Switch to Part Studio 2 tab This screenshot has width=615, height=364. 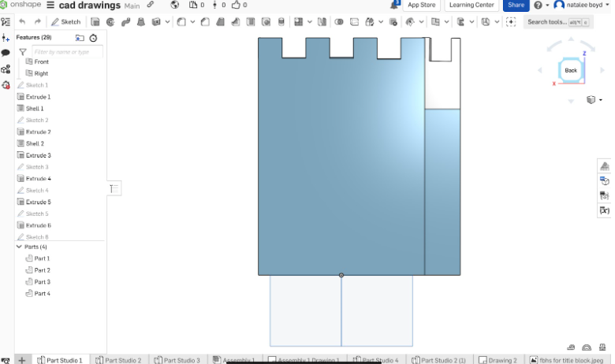pos(119,360)
